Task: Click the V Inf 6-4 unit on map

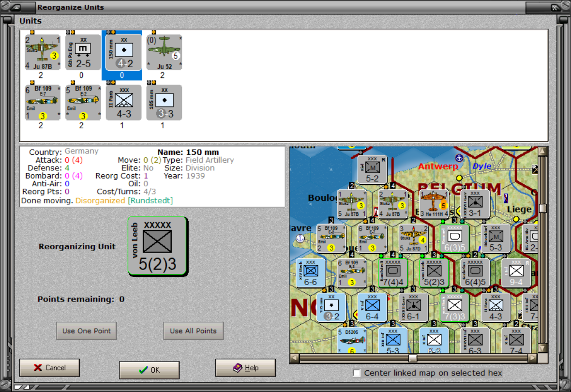Action: [x=372, y=307]
